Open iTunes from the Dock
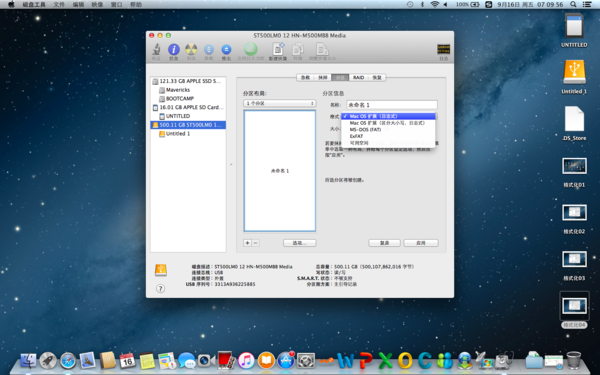Image resolution: width=600 pixels, height=375 pixels. point(246,360)
